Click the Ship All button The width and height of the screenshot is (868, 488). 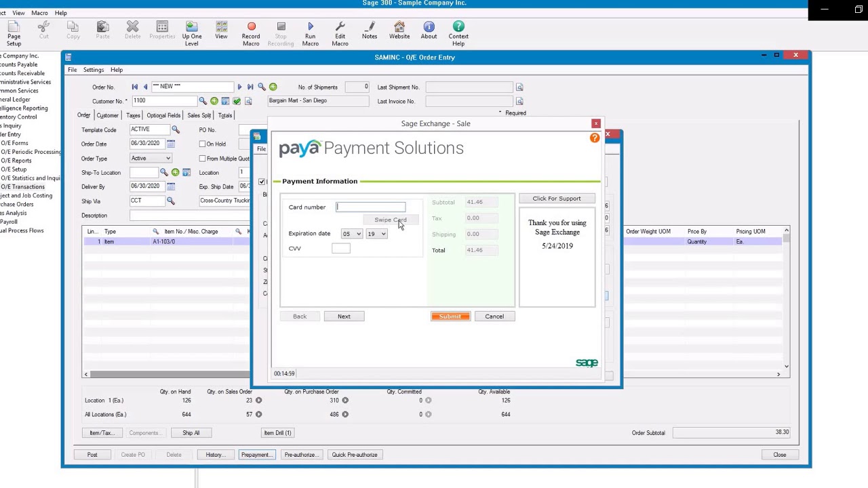coord(191,433)
